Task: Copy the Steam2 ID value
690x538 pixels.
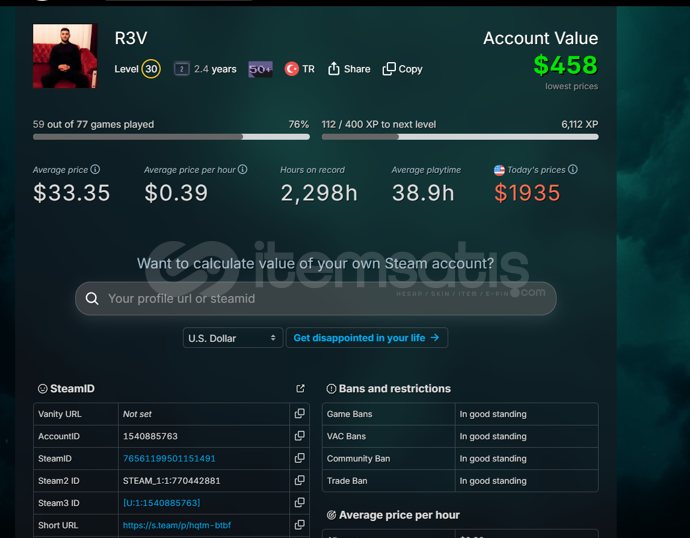Action: point(300,480)
